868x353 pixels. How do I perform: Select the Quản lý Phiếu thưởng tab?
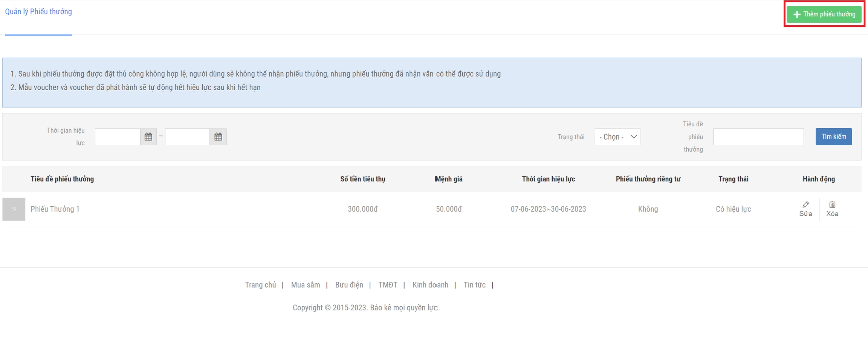(38, 12)
